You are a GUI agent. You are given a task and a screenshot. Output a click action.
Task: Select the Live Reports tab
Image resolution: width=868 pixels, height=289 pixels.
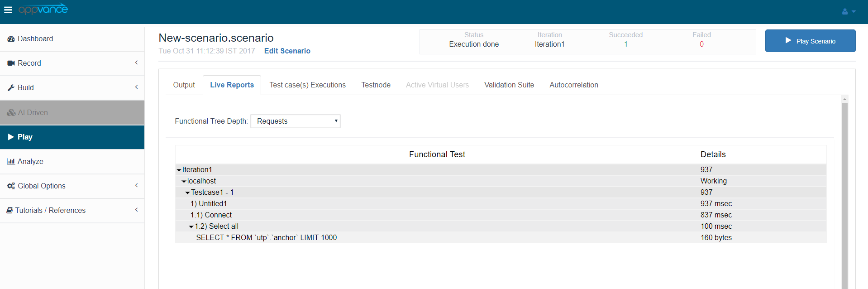point(232,85)
